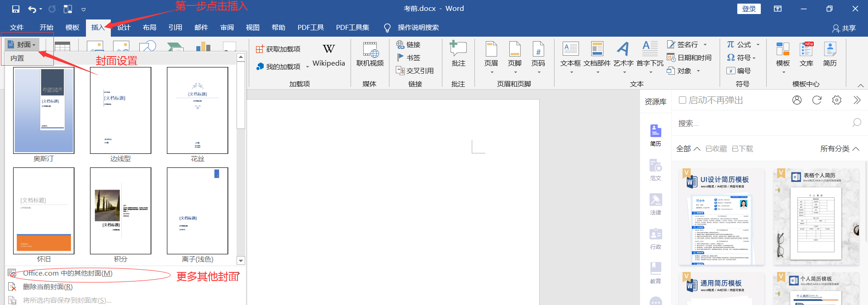
Task: Open the footer (页脚) menu
Action: [x=515, y=57]
